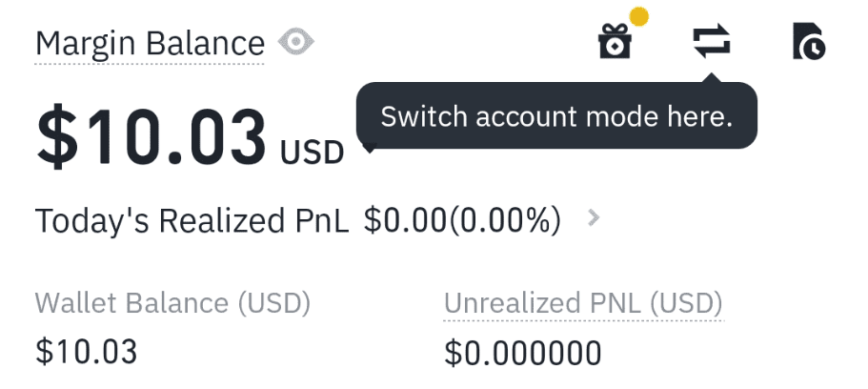The width and height of the screenshot is (868, 389).
Task: Click the Wallet Balance (USD) label
Action: (172, 304)
